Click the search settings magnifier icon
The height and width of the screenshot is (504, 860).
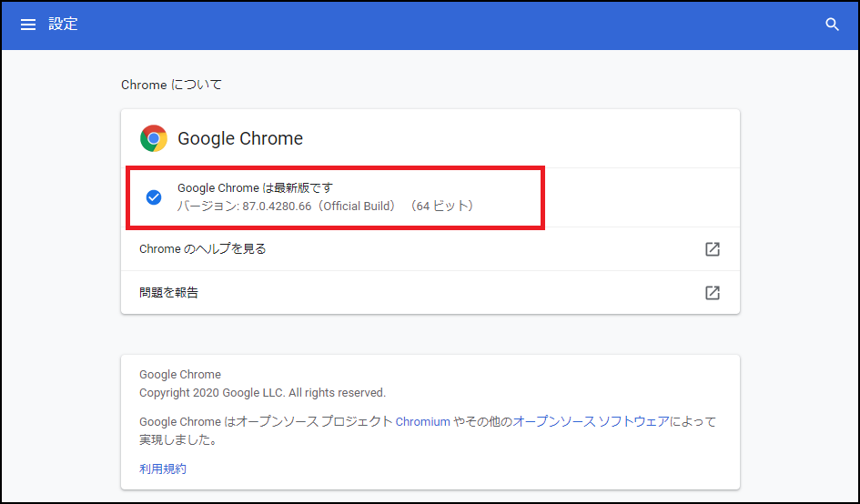click(x=832, y=25)
